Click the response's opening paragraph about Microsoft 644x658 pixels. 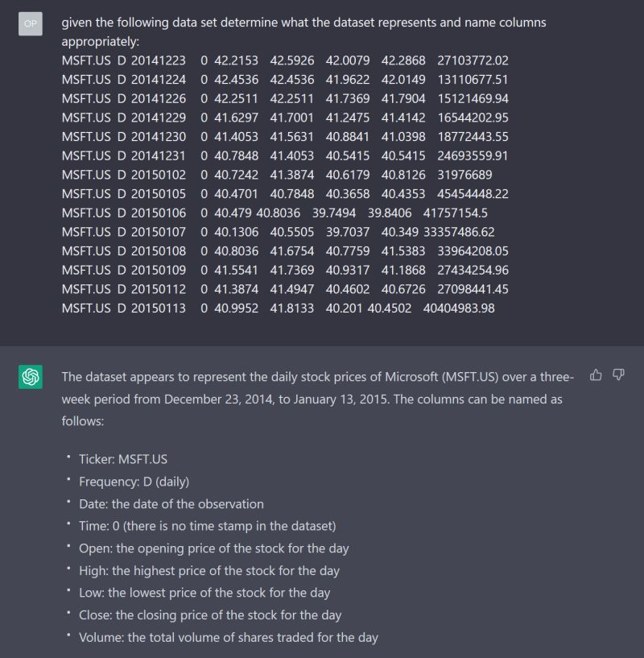pos(318,399)
